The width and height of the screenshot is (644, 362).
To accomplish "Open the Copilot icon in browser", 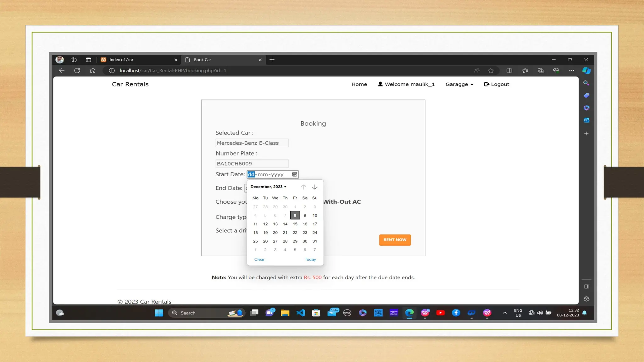I will pos(586,70).
